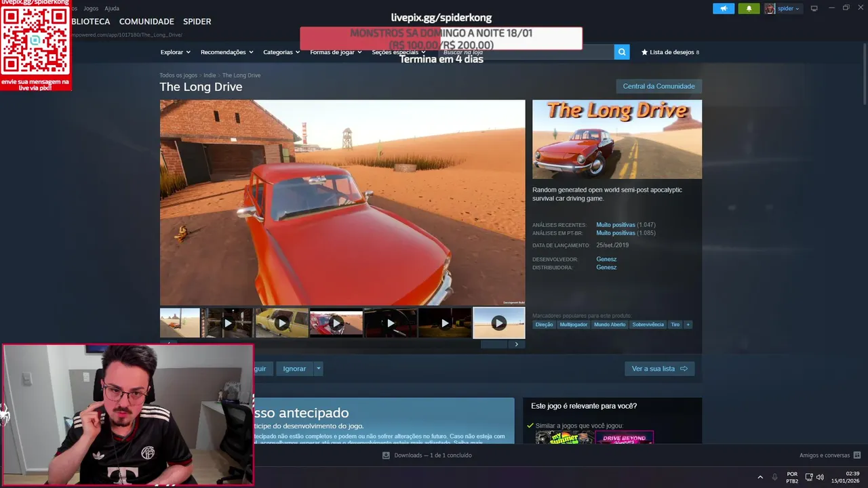Select the Direção tag
This screenshot has width=868, height=488.
tap(544, 325)
